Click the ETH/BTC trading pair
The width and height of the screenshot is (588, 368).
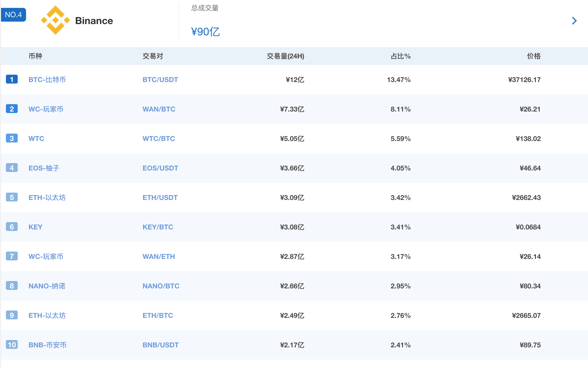(158, 315)
